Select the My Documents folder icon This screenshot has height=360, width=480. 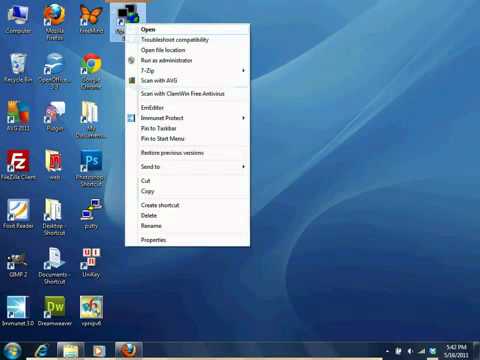91,119
